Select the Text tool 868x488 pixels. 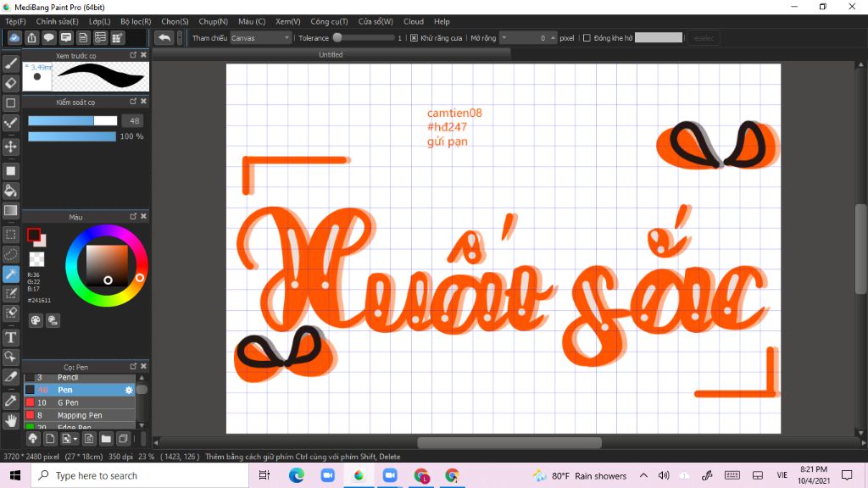10,337
